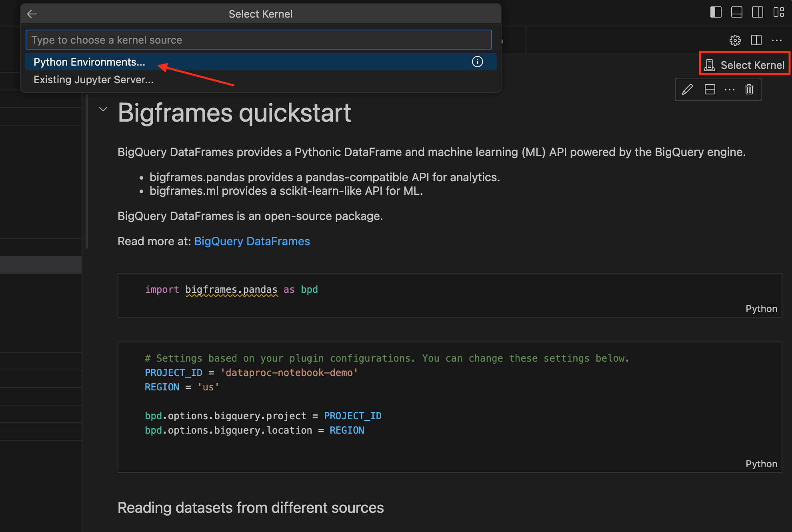Click the edit cell pencil icon

pos(688,89)
